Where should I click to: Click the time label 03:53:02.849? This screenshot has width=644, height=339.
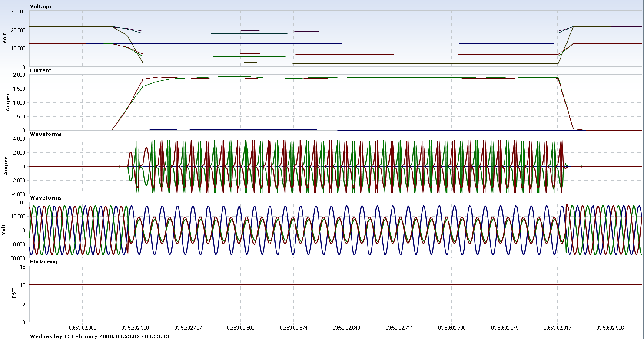pyautogui.click(x=504, y=328)
